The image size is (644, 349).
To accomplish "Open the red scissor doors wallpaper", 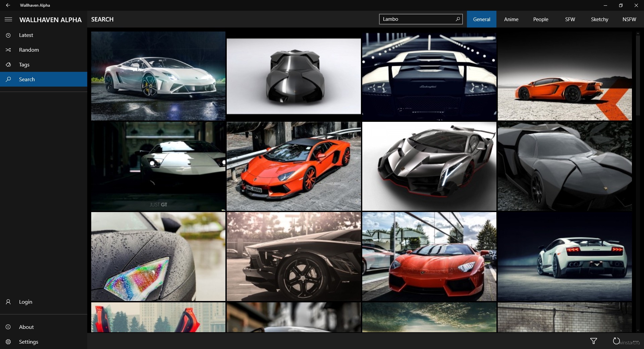I will [x=158, y=317].
